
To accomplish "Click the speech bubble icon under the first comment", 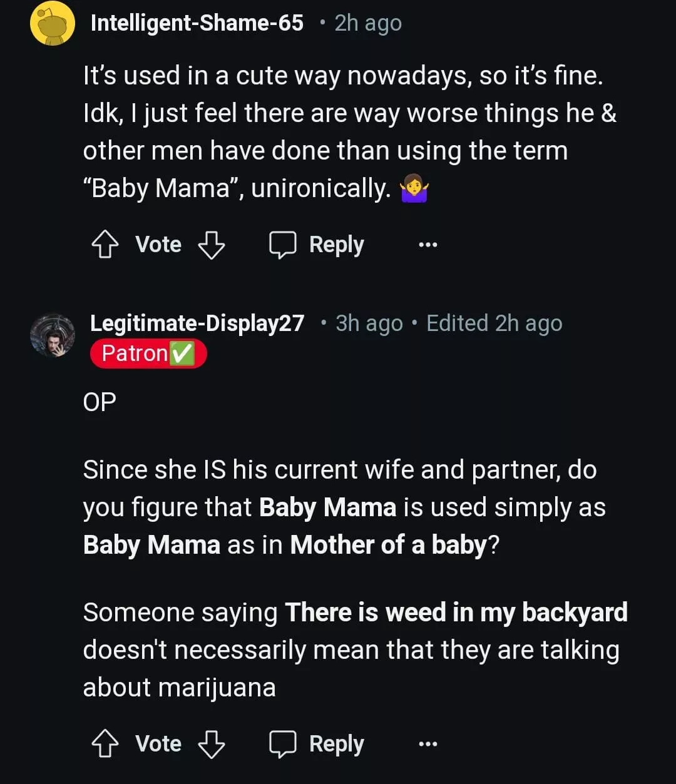I will 282,245.
